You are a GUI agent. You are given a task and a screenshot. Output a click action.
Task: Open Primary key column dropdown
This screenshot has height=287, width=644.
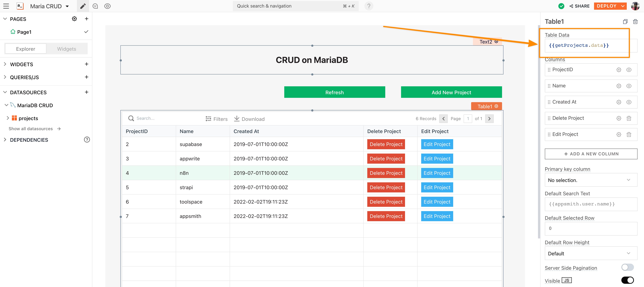point(591,180)
